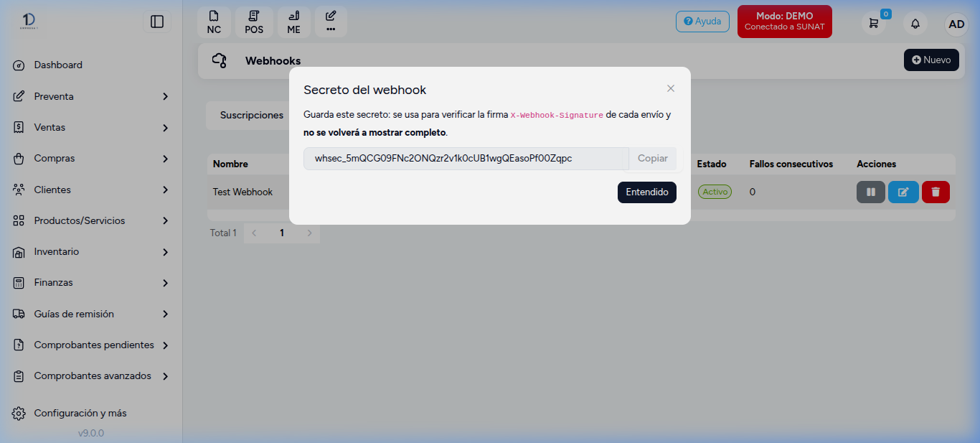Open Preventa in the sidebar
The width and height of the screenshot is (980, 443).
click(x=54, y=96)
